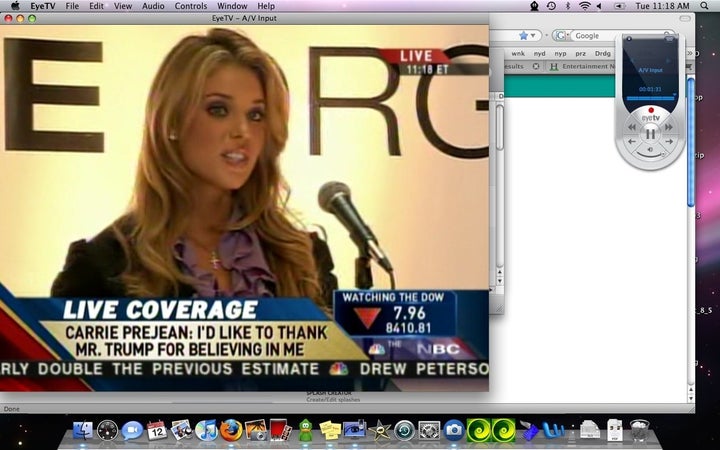This screenshot has width=720, height=450.
Task: Open Photo Booth from the Dock
Action: [x=281, y=430]
